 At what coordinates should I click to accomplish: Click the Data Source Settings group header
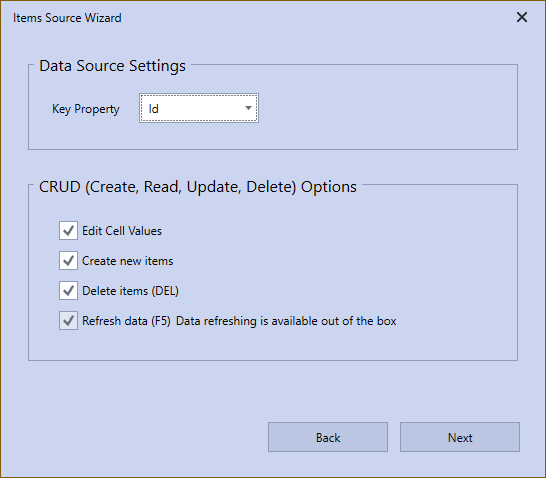112,66
